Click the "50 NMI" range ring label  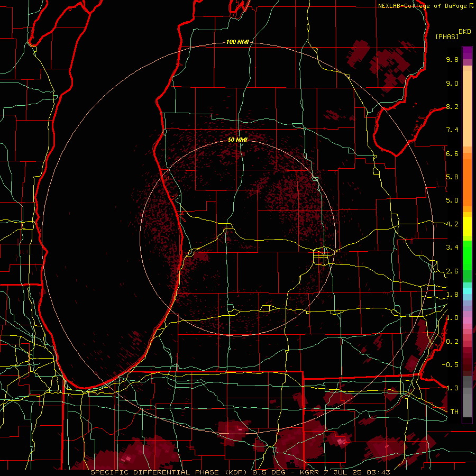click(237, 140)
